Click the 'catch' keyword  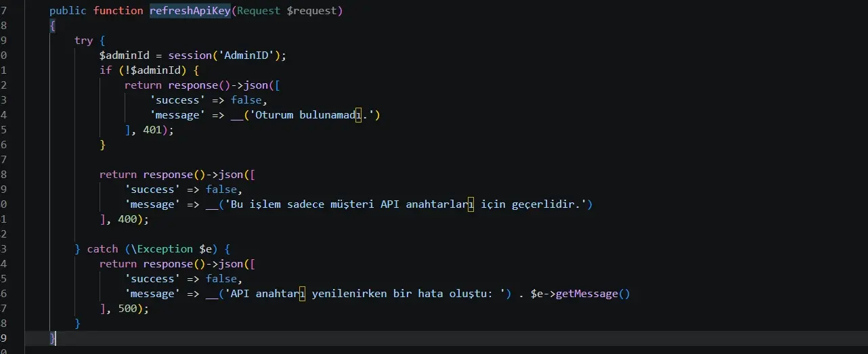point(103,249)
